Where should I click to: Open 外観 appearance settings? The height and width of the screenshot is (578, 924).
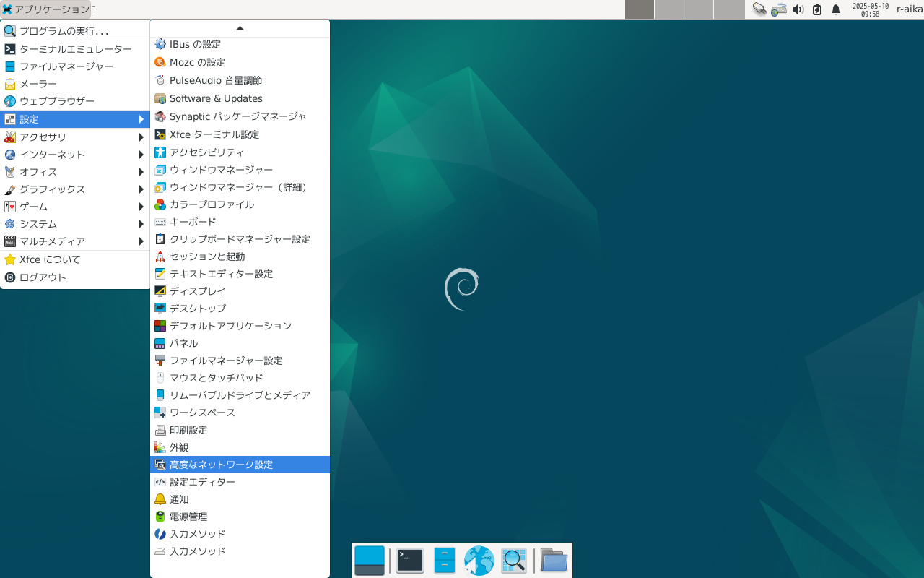click(x=240, y=447)
